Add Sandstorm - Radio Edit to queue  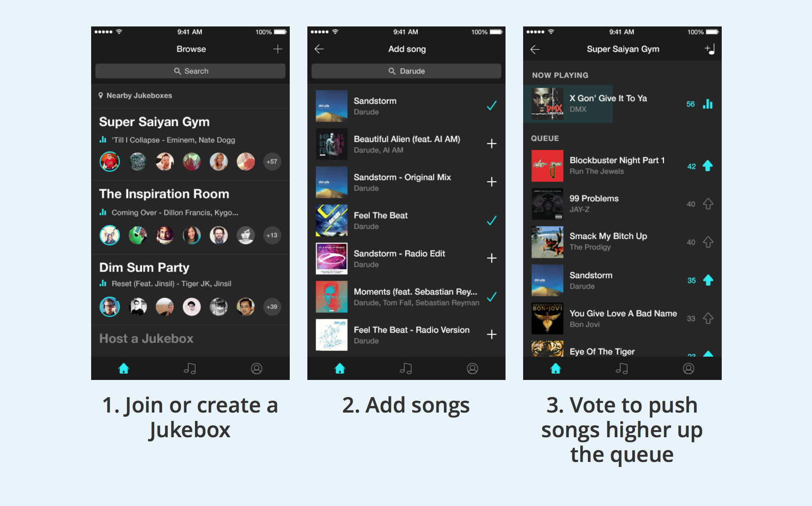coord(492,258)
